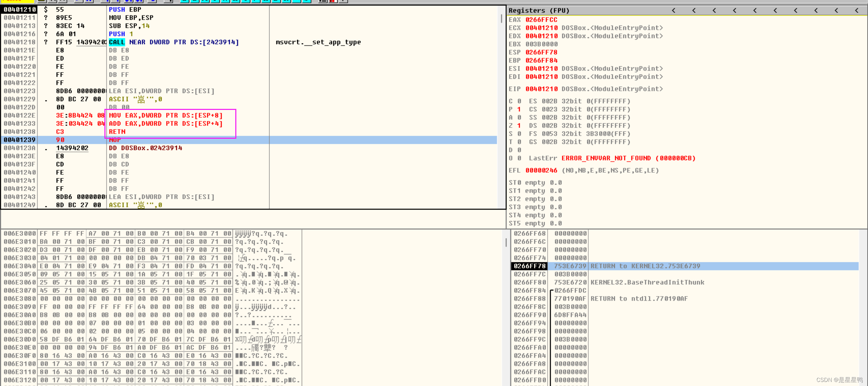
Task: Select the RETN instruction at 00401238
Action: click(x=117, y=132)
